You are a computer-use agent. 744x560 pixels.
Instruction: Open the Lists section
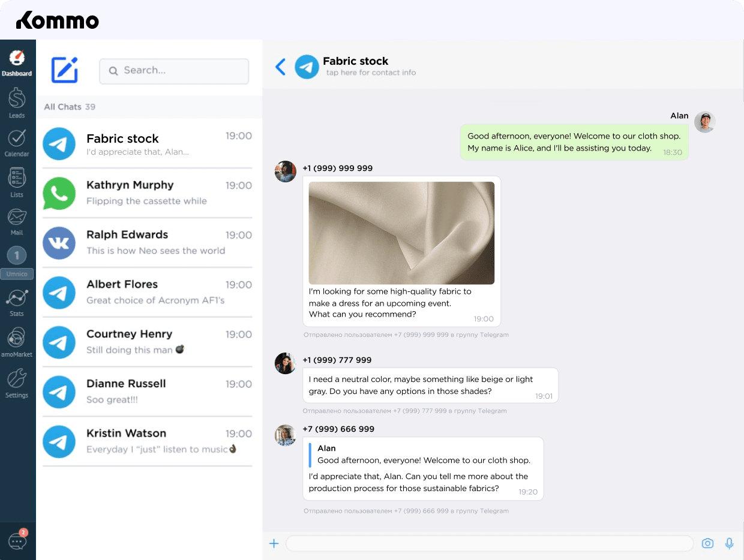click(17, 180)
